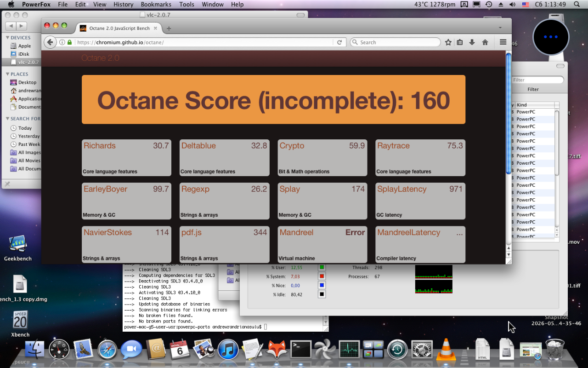Image resolution: width=588 pixels, height=368 pixels.
Task: Click the blue % Nice color swatch
Action: (x=322, y=285)
